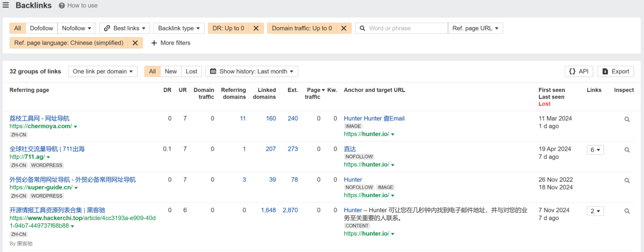Expand the hackerchi.top URL dropdown arrow
644x252 pixels.
[x=72, y=226]
